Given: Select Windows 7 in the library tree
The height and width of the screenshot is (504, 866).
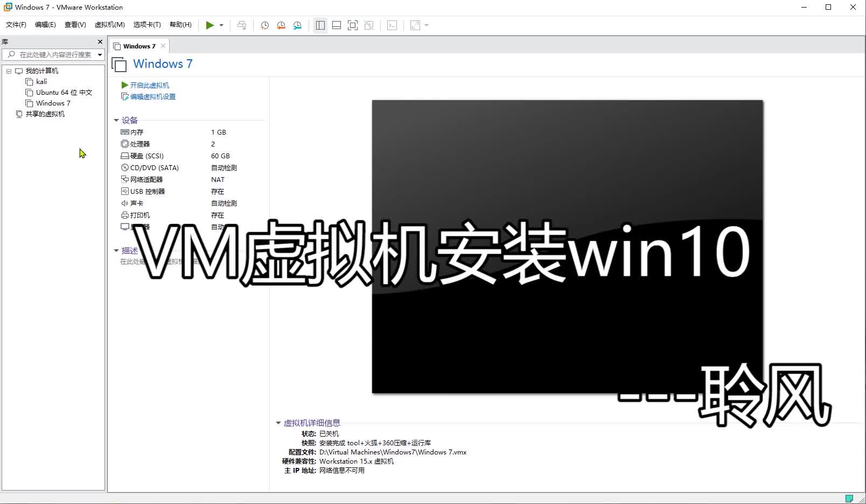Looking at the screenshot, I should tap(53, 103).
